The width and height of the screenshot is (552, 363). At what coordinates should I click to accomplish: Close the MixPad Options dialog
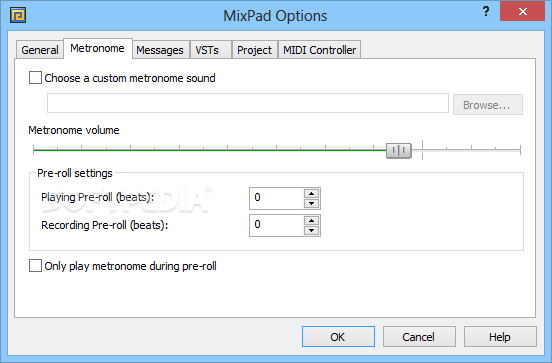pyautogui.click(x=522, y=11)
